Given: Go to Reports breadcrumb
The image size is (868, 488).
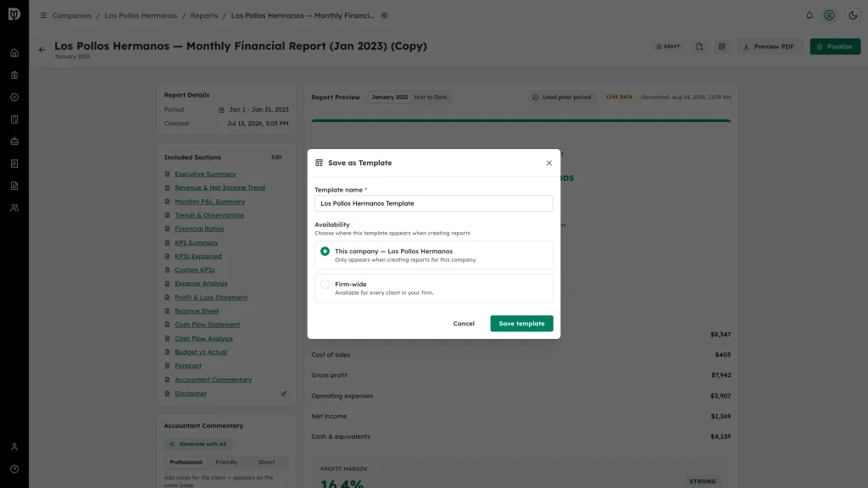Looking at the screenshot, I should (204, 15).
